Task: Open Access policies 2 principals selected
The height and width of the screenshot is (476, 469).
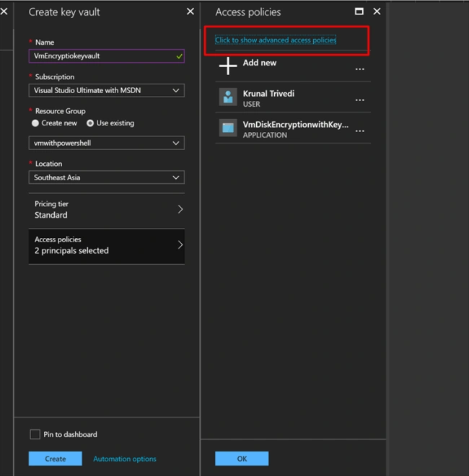Action: pos(106,245)
